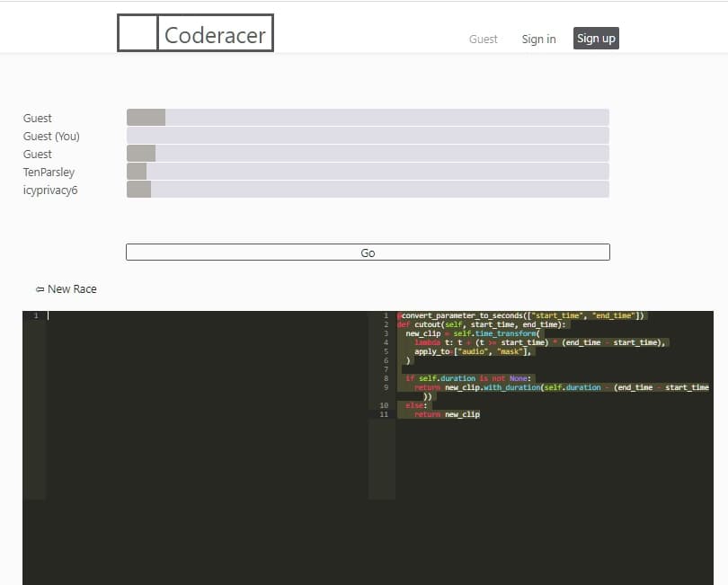Click the 'else:' code line
Screen dimensions: 728x585
coord(416,405)
